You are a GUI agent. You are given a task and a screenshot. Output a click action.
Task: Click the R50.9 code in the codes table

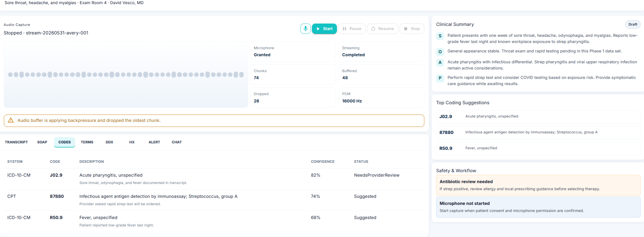(56, 218)
